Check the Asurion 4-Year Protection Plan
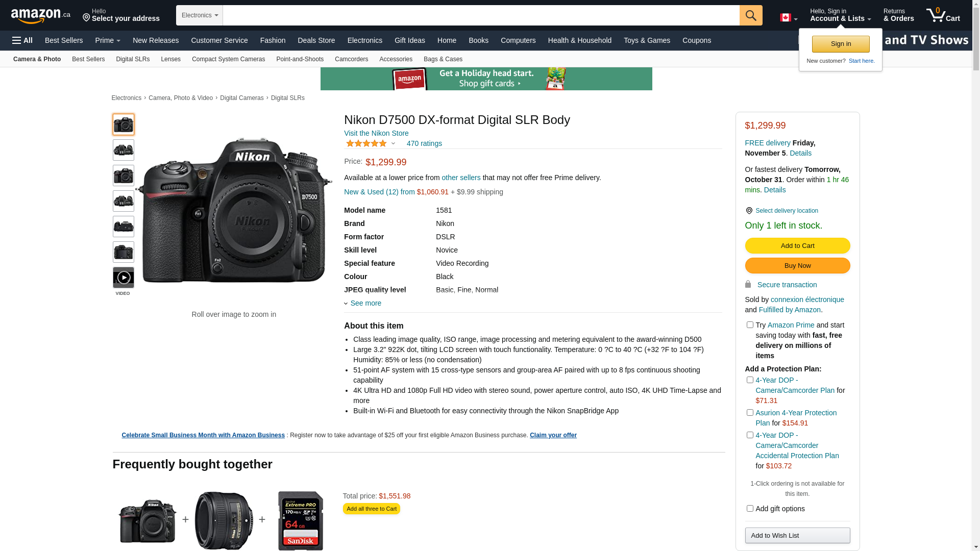980x551 pixels. (x=750, y=413)
